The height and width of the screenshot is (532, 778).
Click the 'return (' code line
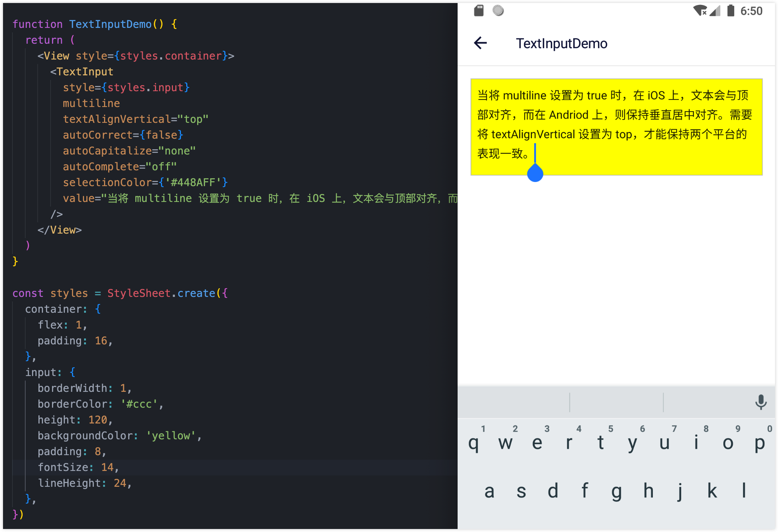click(50, 40)
